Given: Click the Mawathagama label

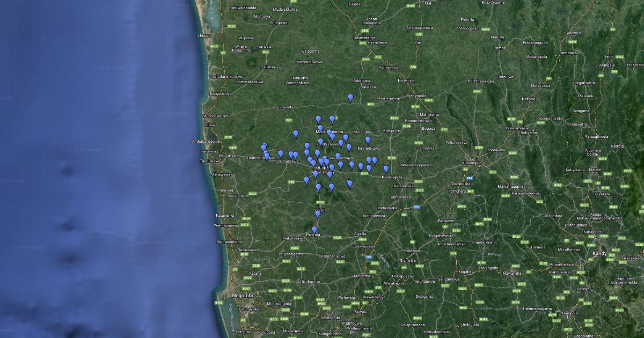Looking at the screenshot, I should pyautogui.click(x=510, y=186).
